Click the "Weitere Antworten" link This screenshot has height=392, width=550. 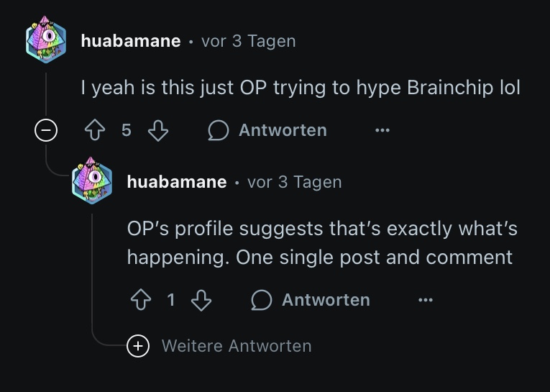[x=237, y=346]
